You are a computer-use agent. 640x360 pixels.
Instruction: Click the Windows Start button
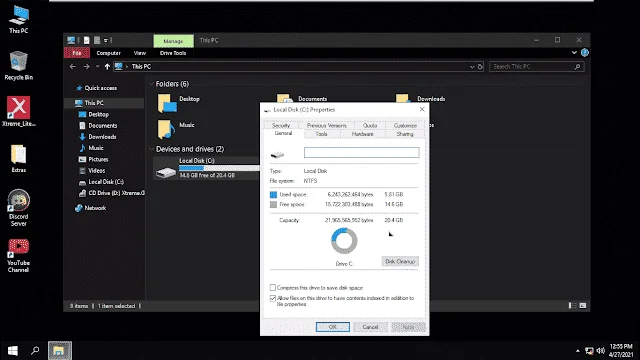coord(13,351)
